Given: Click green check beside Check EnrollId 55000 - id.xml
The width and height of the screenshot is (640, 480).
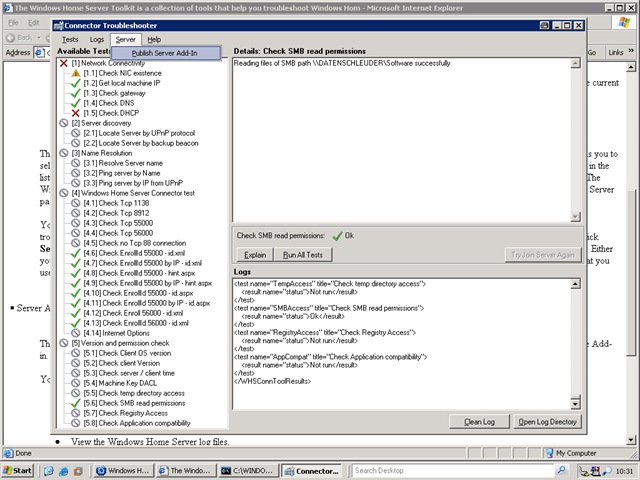Looking at the screenshot, I should click(76, 253).
